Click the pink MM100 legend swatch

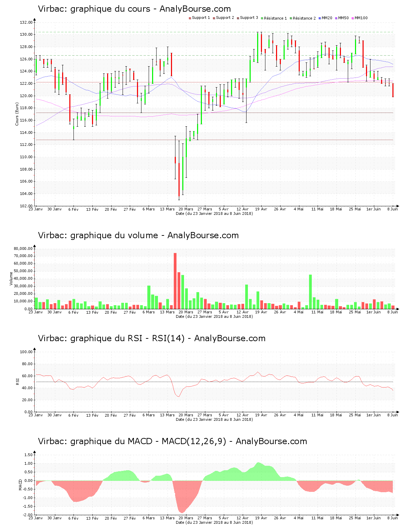353,18
